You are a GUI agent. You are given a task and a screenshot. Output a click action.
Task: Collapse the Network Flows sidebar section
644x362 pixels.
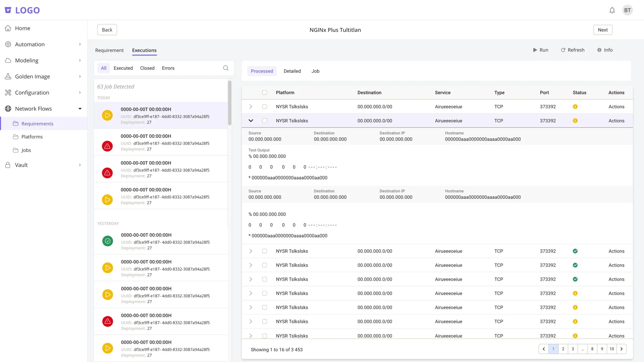pyautogui.click(x=80, y=109)
